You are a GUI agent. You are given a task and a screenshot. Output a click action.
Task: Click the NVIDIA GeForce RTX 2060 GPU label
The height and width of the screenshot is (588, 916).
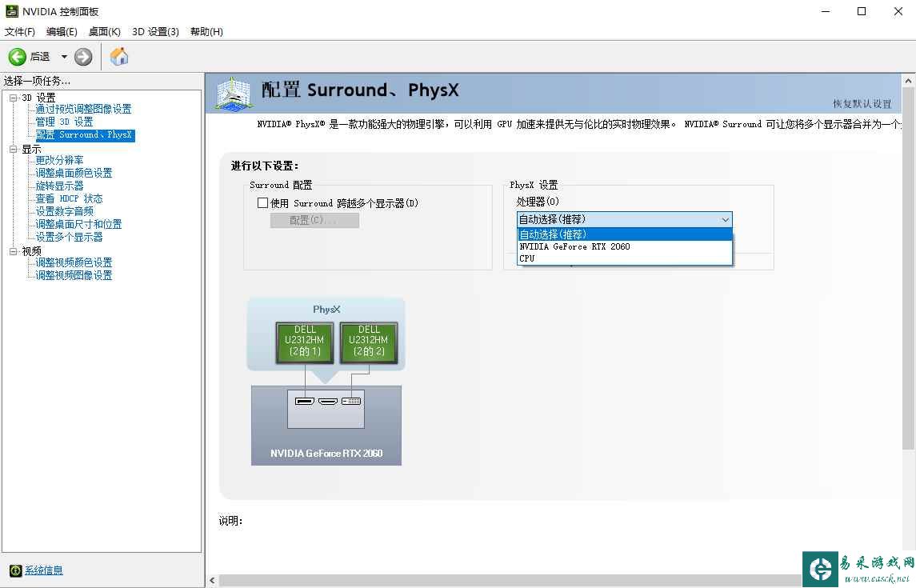coord(326,453)
